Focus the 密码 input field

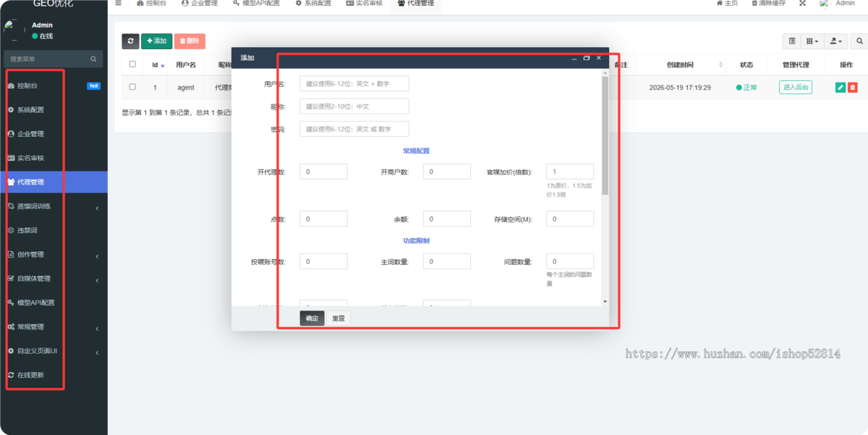[x=354, y=129]
